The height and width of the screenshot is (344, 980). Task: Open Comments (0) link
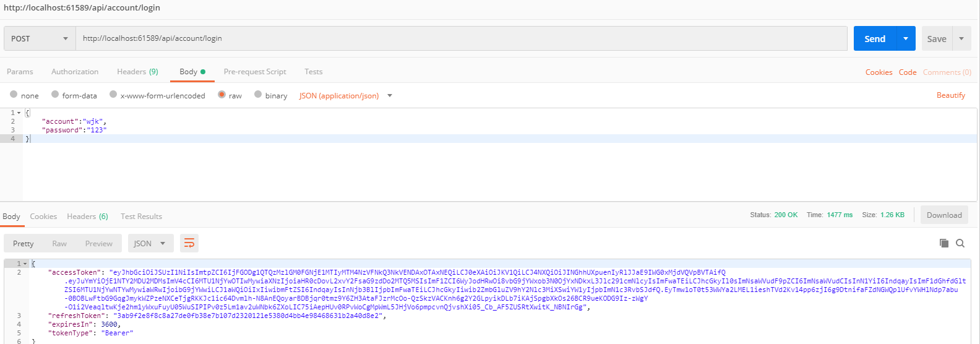tap(947, 72)
